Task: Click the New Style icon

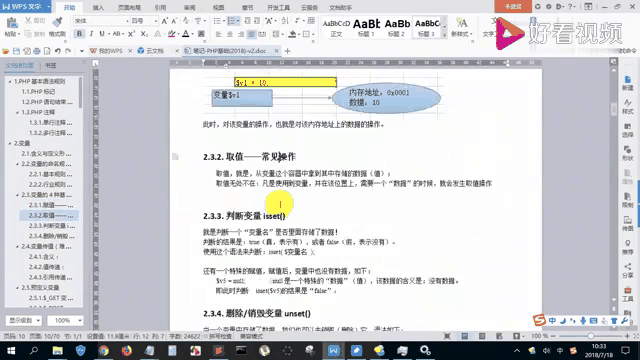Action: tap(462, 23)
